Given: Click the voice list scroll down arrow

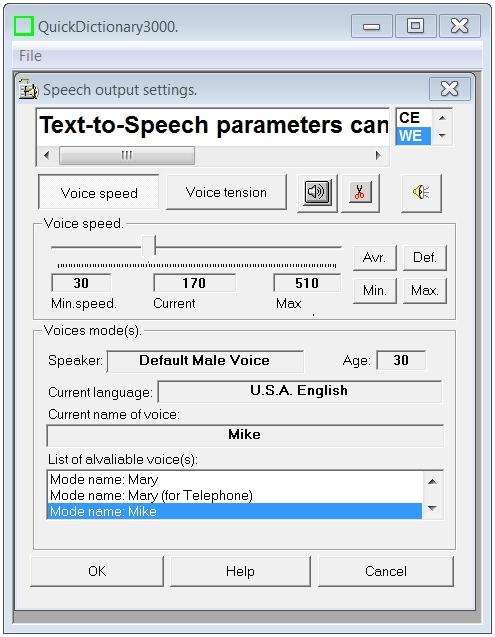Looking at the screenshot, I should tap(432, 508).
